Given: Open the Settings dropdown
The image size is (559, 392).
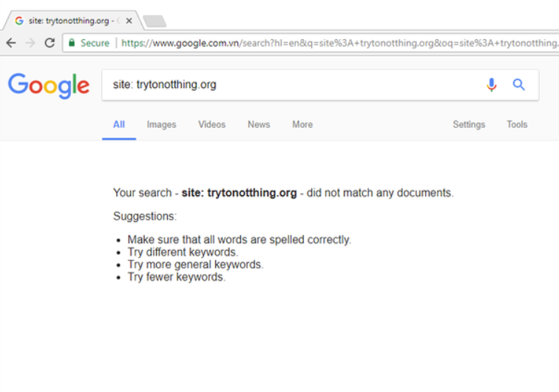Looking at the screenshot, I should [x=469, y=124].
